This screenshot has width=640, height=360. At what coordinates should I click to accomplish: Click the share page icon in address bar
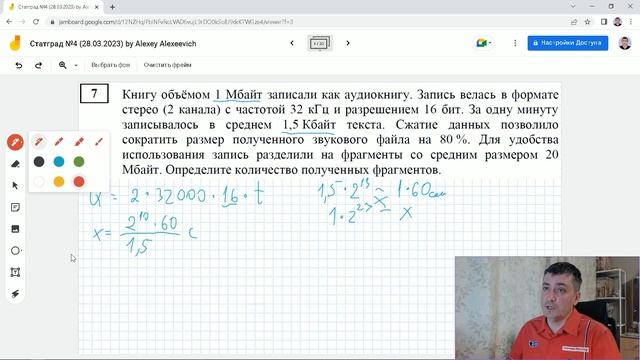(574, 22)
